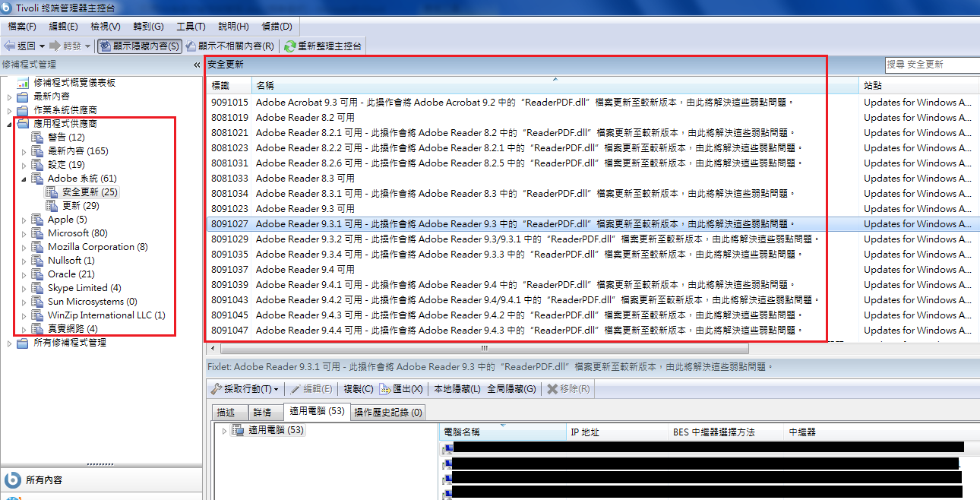Click the list icon beside Microsoft (80)
This screenshot has width=980, height=500.
click(37, 233)
